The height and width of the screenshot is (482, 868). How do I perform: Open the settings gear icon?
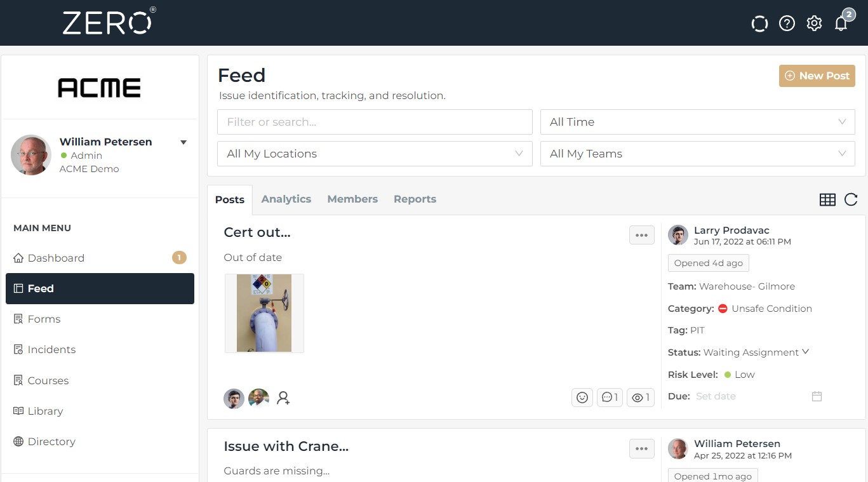[x=814, y=23]
